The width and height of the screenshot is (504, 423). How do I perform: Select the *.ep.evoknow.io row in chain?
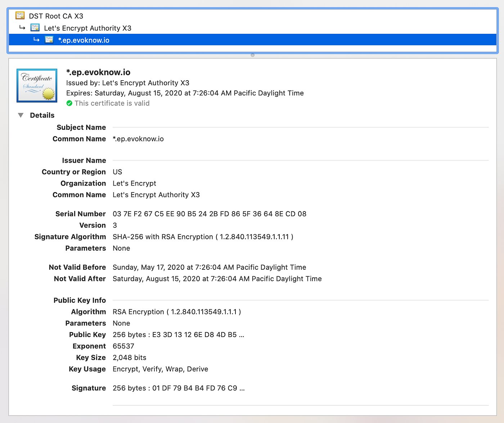pyautogui.click(x=252, y=40)
